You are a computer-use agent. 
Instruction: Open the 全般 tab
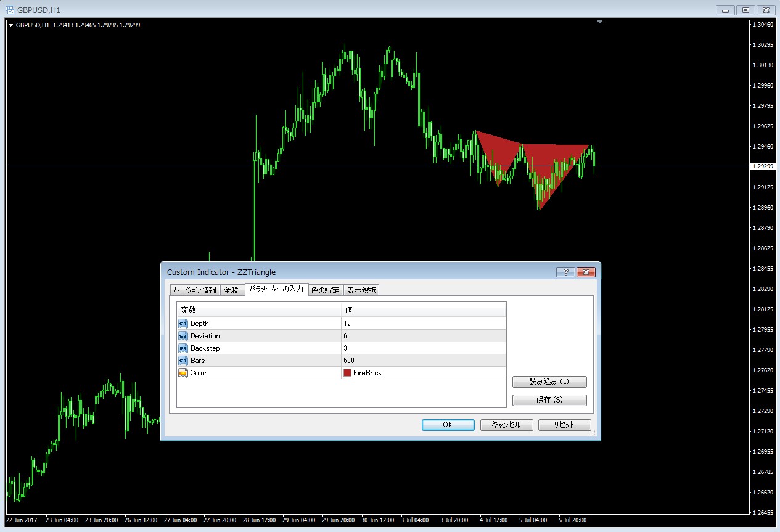(231, 290)
